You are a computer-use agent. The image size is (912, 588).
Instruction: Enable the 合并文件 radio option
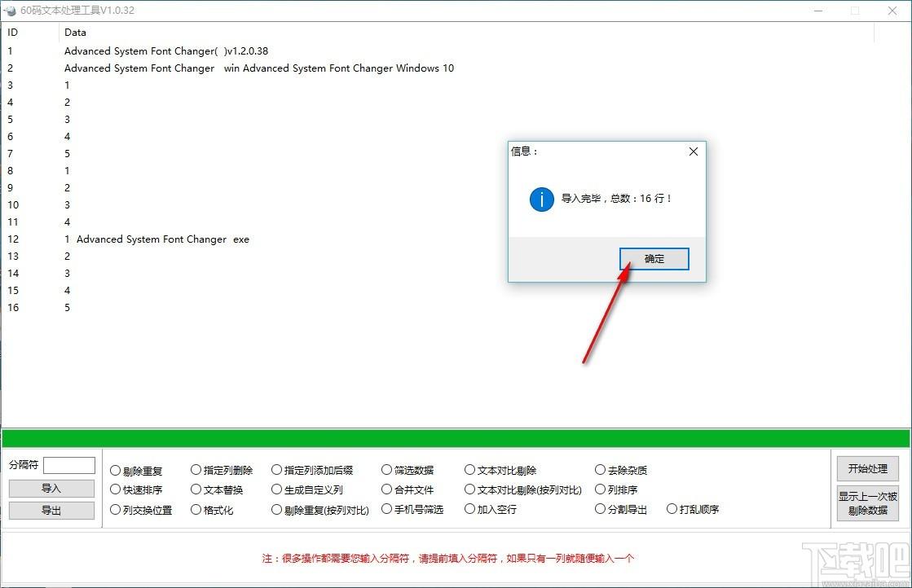click(x=386, y=489)
